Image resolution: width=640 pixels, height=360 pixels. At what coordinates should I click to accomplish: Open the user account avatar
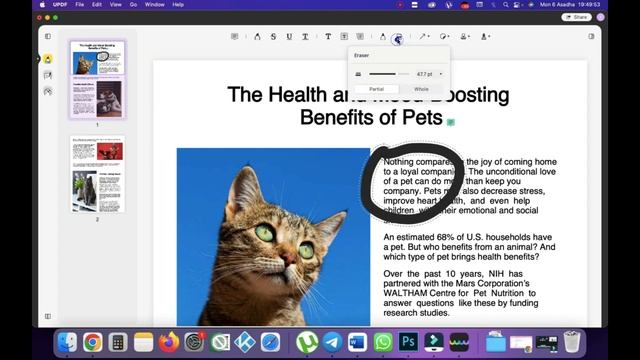[600, 17]
